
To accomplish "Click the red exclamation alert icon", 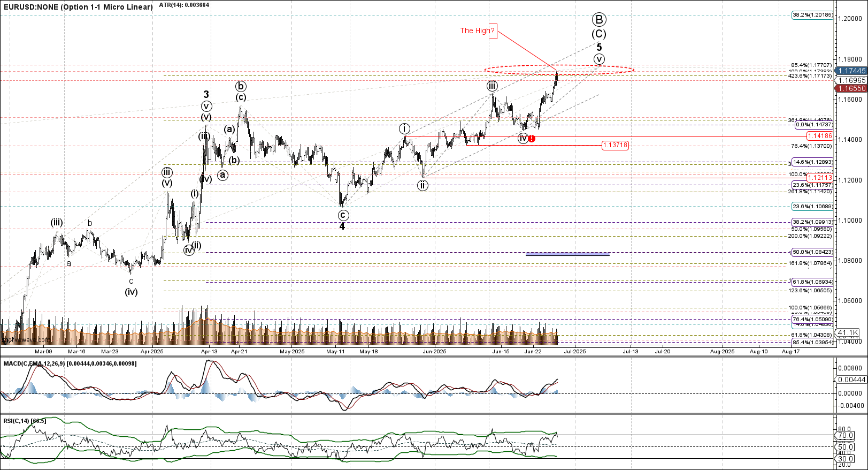I will 532,139.
